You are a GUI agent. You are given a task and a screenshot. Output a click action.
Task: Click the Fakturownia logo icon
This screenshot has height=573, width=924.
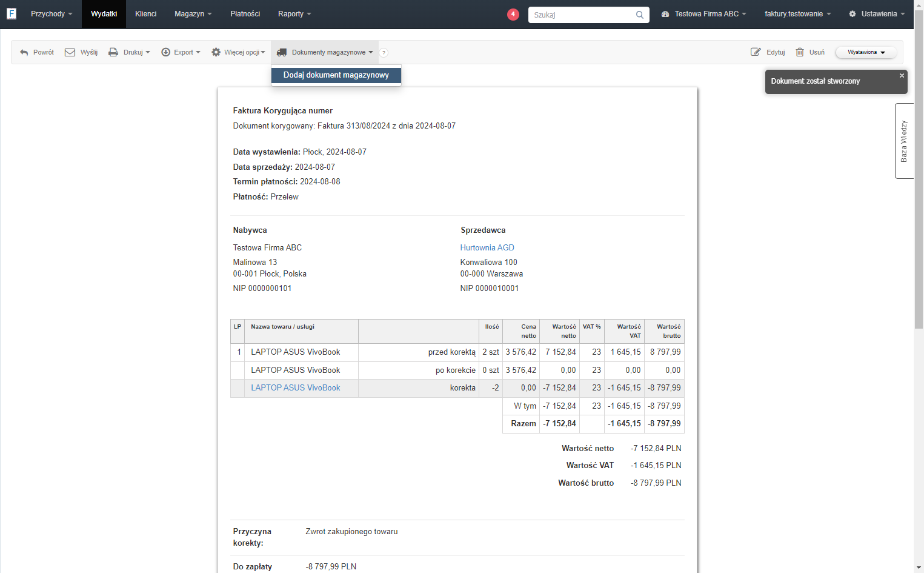click(x=11, y=13)
